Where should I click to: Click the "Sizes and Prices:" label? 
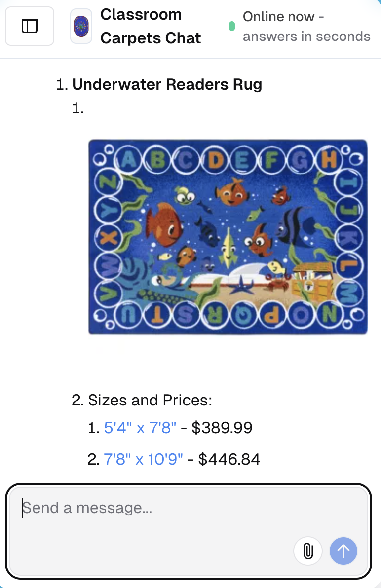point(150,400)
